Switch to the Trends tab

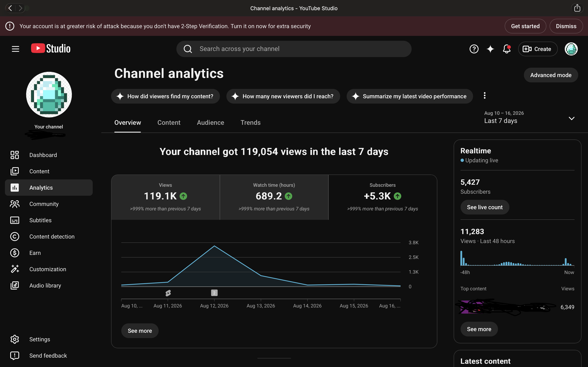point(251,123)
